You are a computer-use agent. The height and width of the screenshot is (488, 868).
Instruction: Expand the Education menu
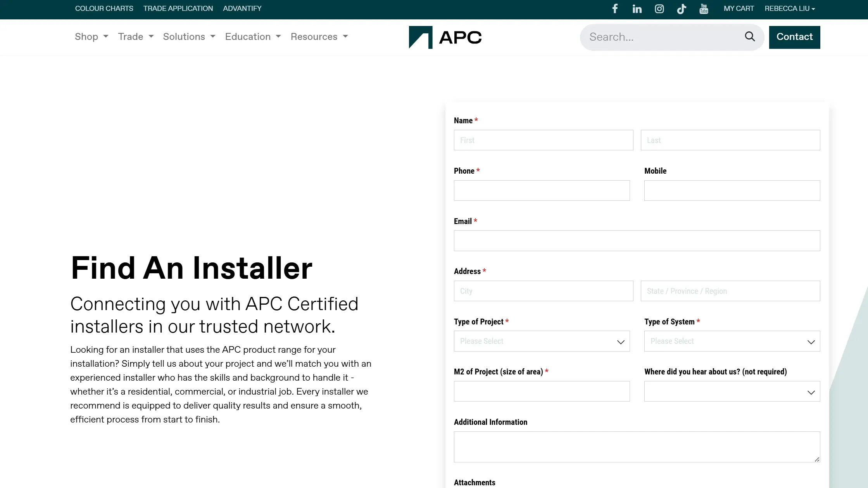pyautogui.click(x=253, y=36)
